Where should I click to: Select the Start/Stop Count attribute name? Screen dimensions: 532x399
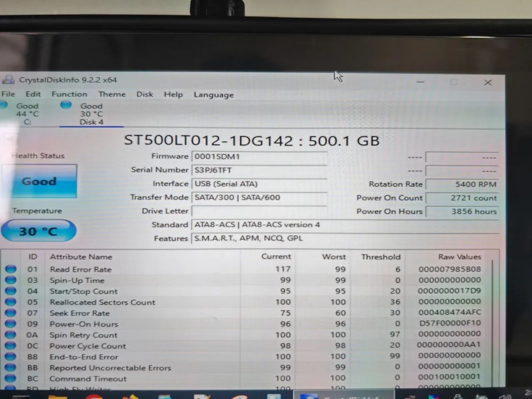click(x=84, y=291)
